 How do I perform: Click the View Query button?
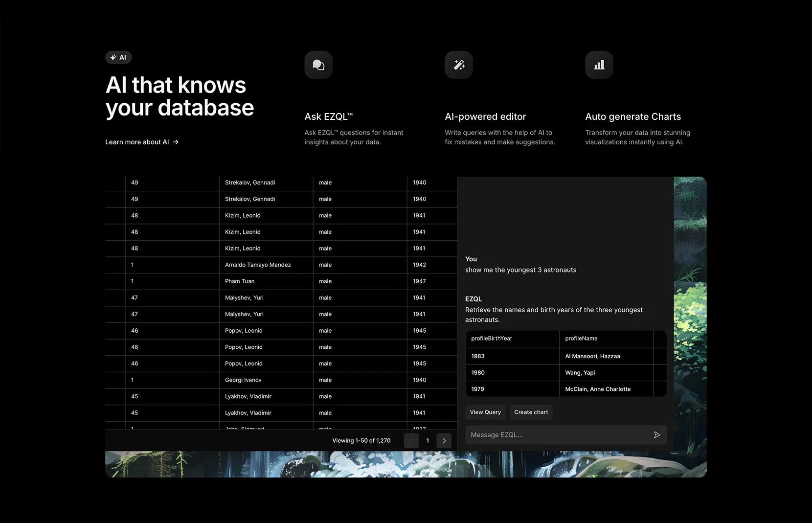tap(485, 412)
